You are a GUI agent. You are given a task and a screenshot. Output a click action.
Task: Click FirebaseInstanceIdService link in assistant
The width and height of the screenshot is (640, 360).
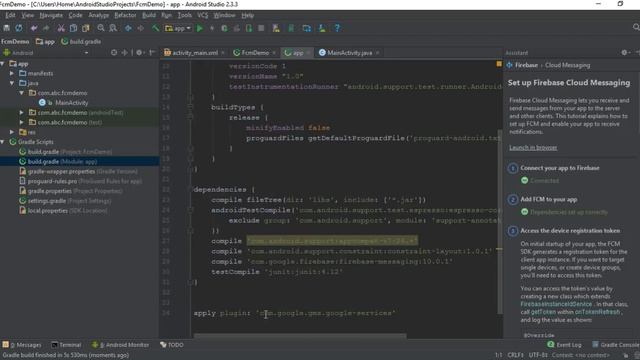point(556,304)
